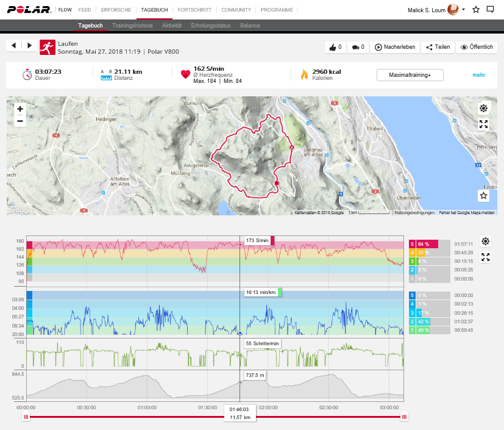Expand the map to fullscreen
504x430 pixels.
point(483,124)
